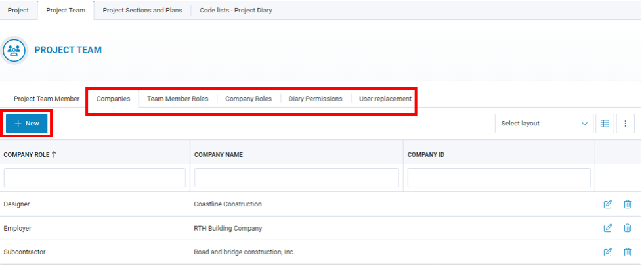Open the User replacement sub-tab
Screen dimensions: 644x270
(385, 99)
